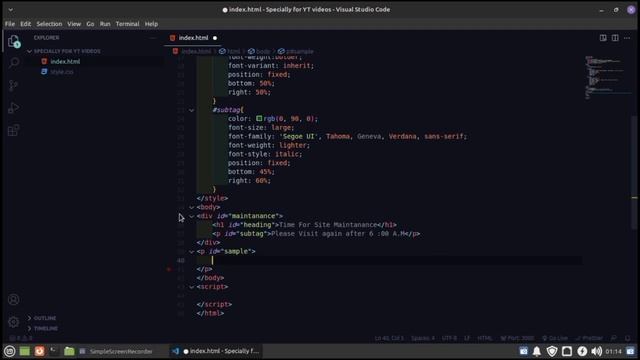Open the Manage gear icon
The height and width of the screenshot is (360, 640).
click(13, 322)
